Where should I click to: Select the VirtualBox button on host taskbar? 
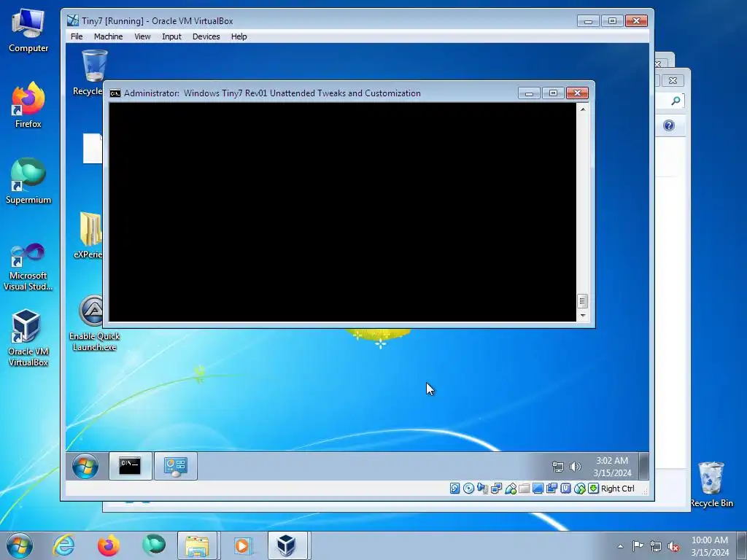pos(287,545)
